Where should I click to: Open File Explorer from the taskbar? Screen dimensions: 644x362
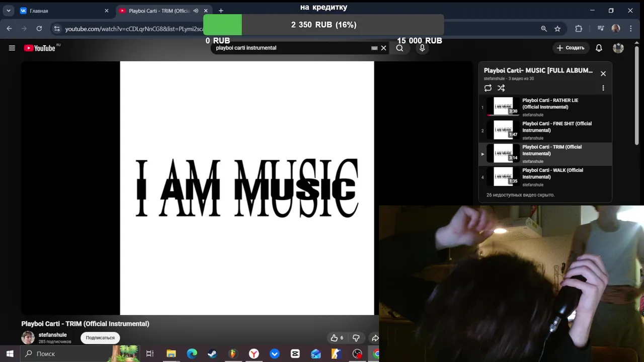click(x=171, y=354)
